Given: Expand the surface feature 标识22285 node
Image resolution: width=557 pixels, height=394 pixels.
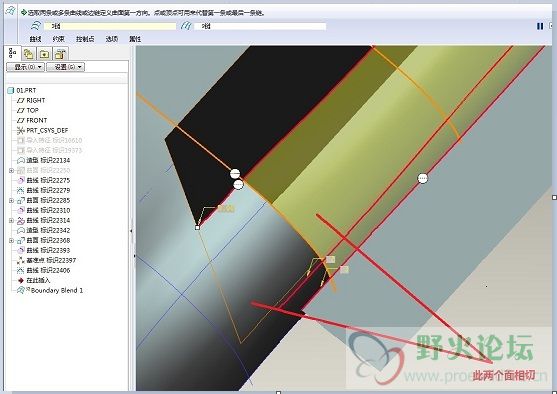Looking at the screenshot, I should 11,200.
